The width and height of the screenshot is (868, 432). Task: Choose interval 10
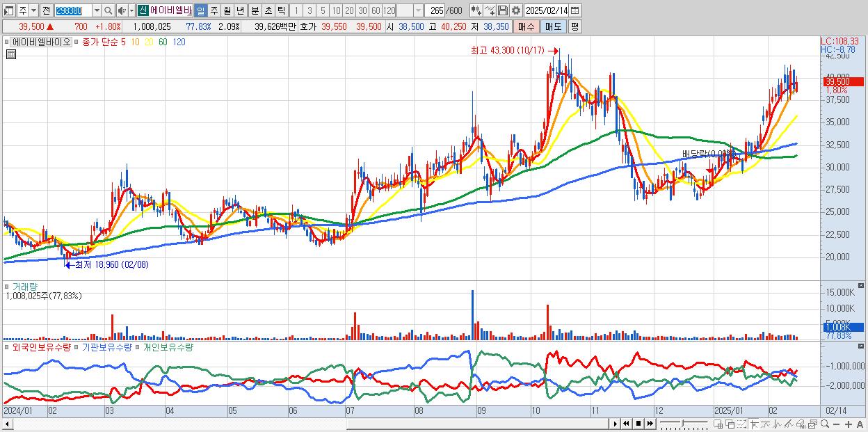coord(336,10)
